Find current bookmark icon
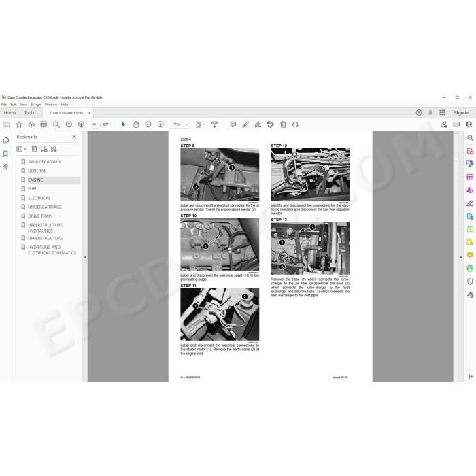476x476 pixels. (54, 149)
